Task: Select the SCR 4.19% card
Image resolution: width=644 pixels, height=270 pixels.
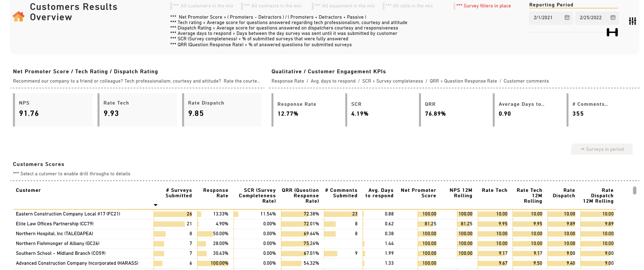Action: 381,110
